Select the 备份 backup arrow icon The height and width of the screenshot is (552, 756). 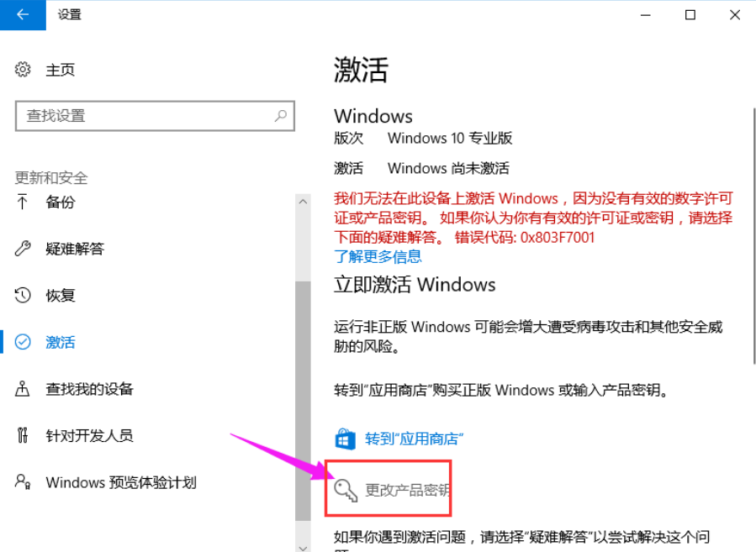(x=22, y=202)
